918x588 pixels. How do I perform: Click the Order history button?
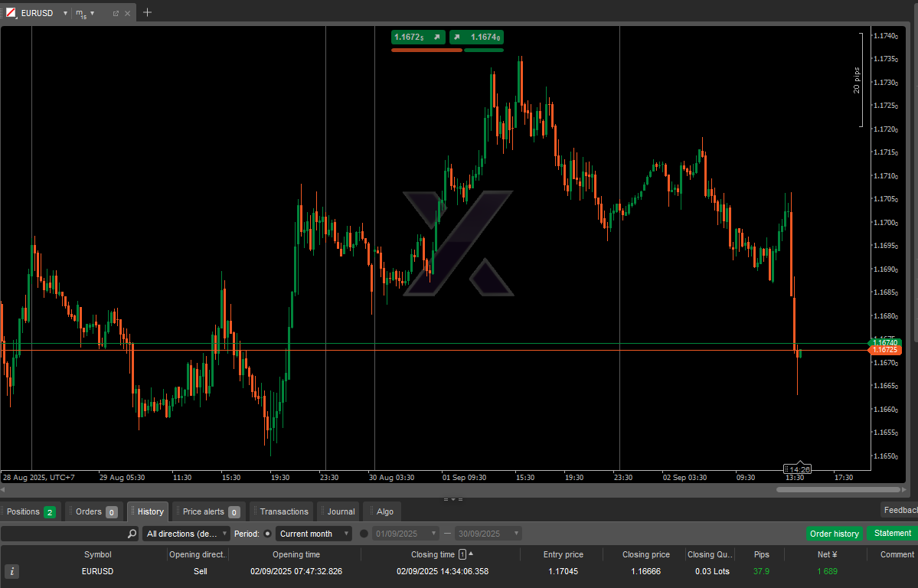[x=834, y=534]
